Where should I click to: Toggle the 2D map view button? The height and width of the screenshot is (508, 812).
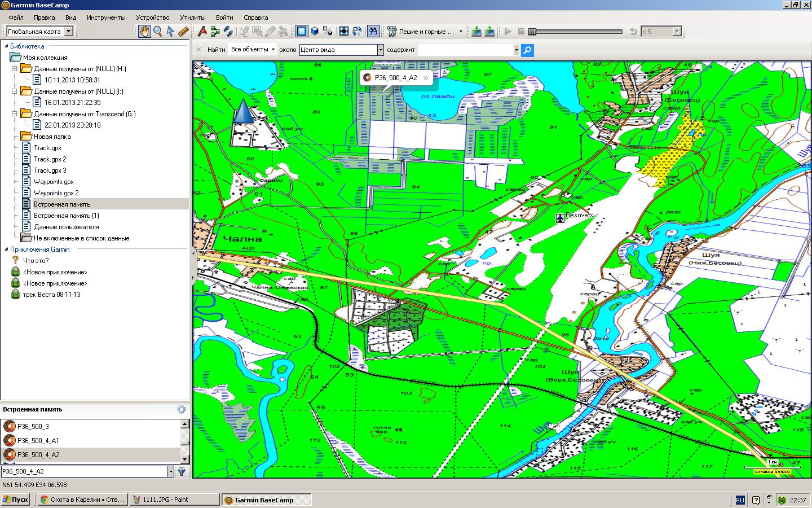point(302,32)
